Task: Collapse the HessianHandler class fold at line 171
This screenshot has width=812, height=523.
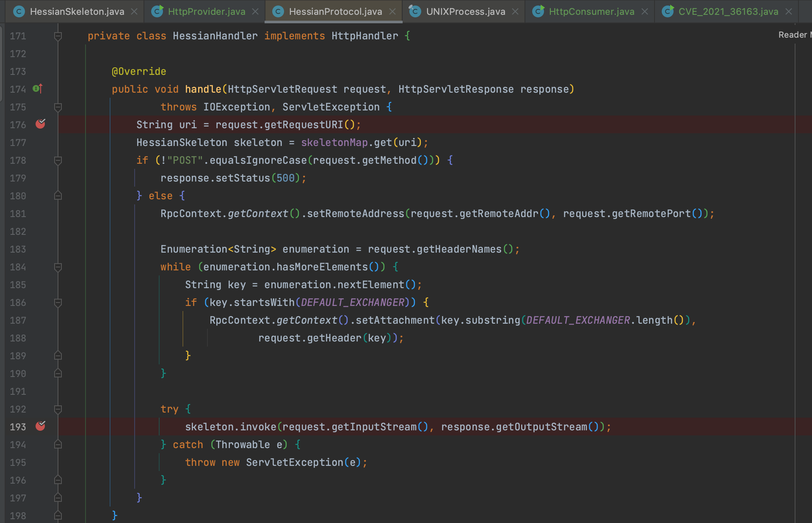Action: pos(58,36)
